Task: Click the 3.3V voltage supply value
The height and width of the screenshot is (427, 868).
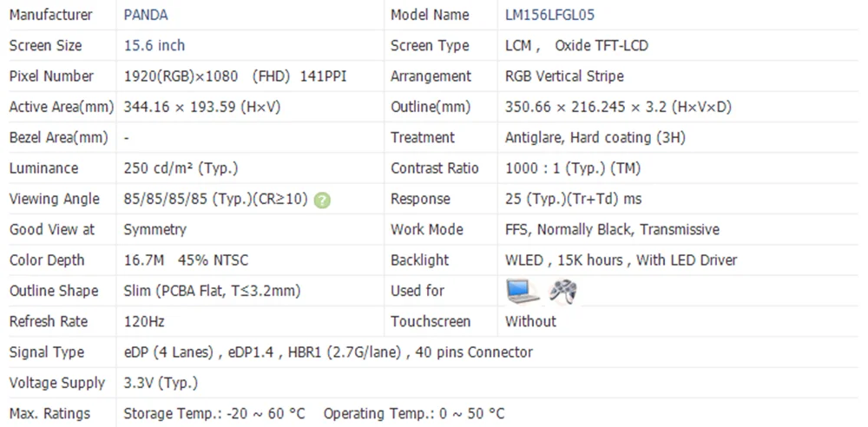Action: (x=161, y=383)
